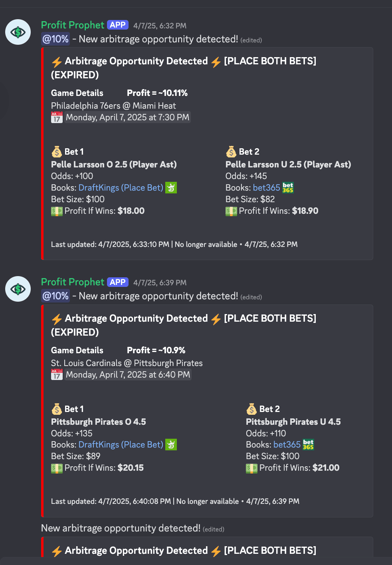The width and height of the screenshot is (392, 565).
Task: Click the (edited) label on the first message
Action: click(x=251, y=40)
